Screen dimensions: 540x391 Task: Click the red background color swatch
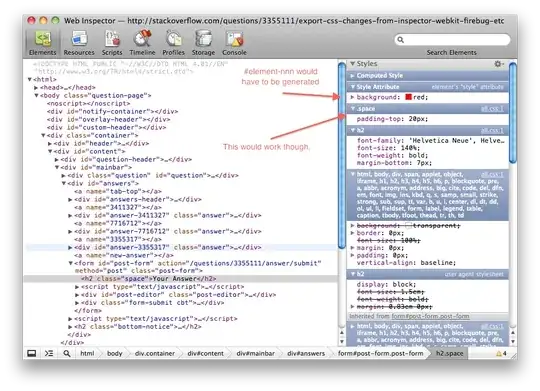(x=408, y=97)
